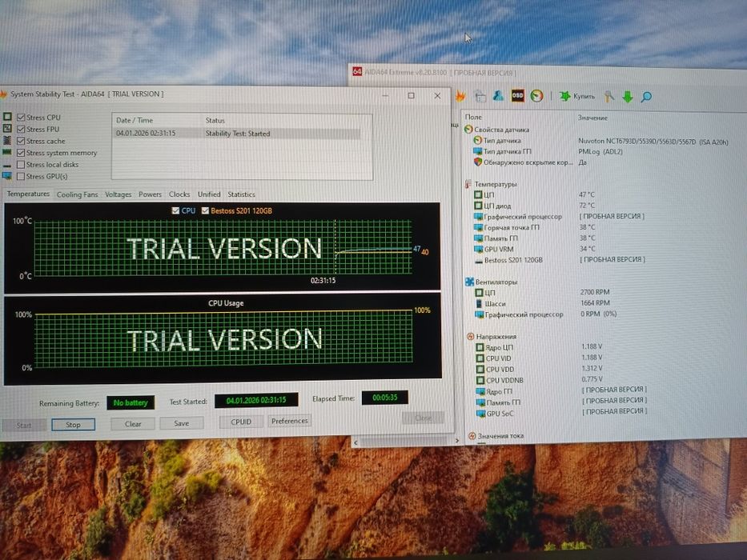Click the Напряжения voltage icon
The width and height of the screenshot is (747, 560).
pos(470,336)
